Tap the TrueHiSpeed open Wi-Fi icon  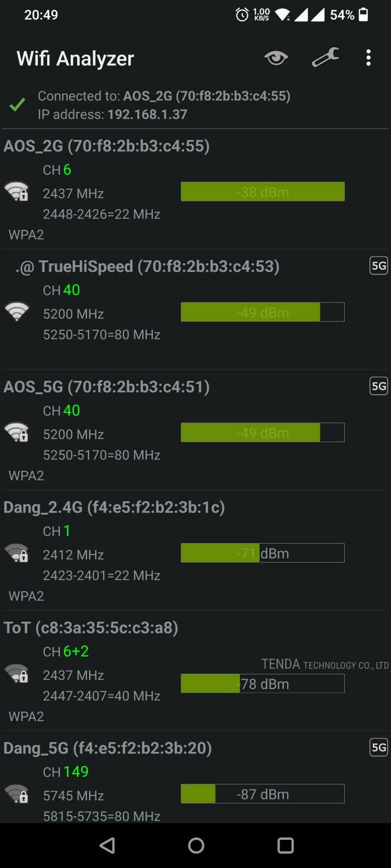click(16, 312)
